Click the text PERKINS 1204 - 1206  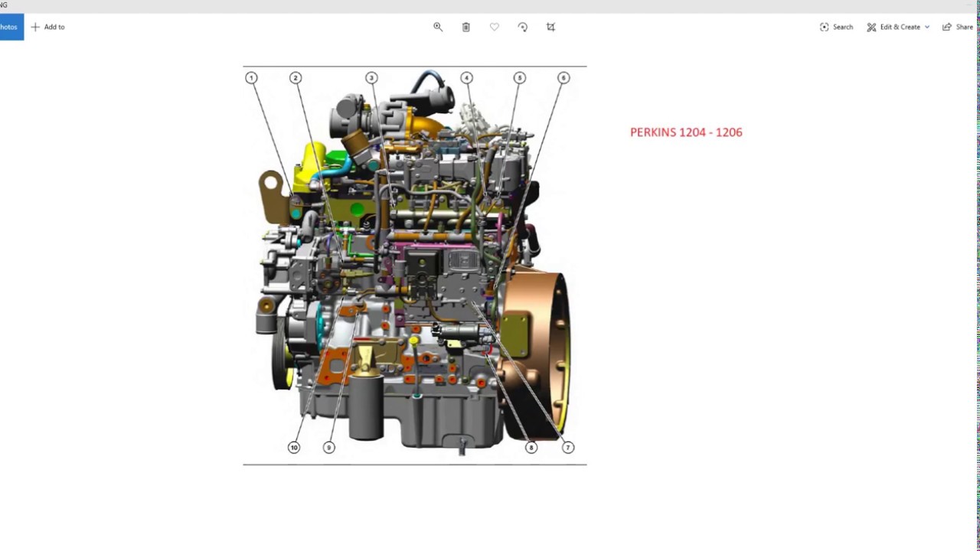pos(686,132)
